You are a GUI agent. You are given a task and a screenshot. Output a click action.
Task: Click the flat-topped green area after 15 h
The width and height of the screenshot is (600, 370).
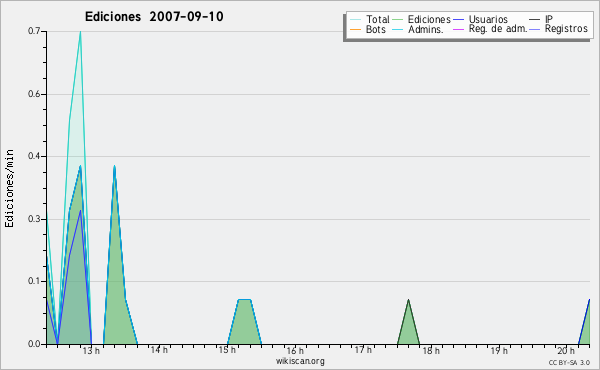pyautogui.click(x=245, y=323)
